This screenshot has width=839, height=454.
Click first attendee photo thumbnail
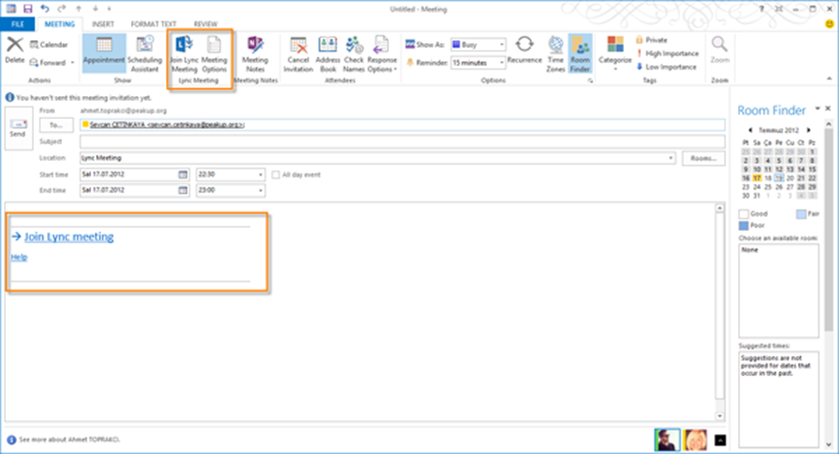(667, 440)
